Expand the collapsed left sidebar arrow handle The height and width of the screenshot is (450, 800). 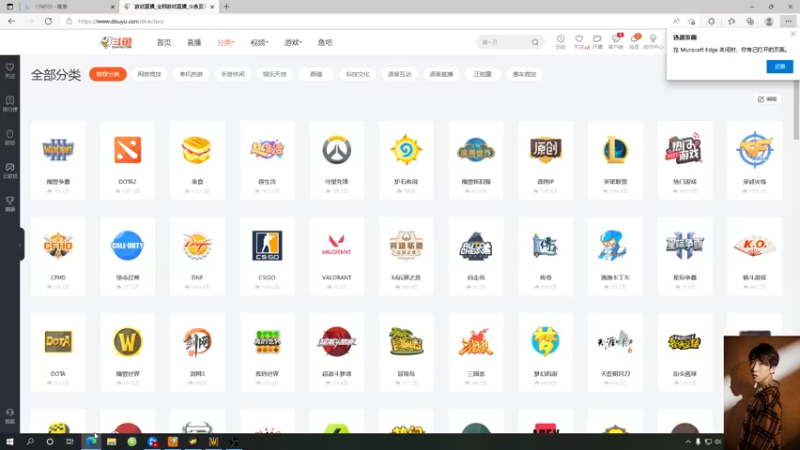coord(21,245)
